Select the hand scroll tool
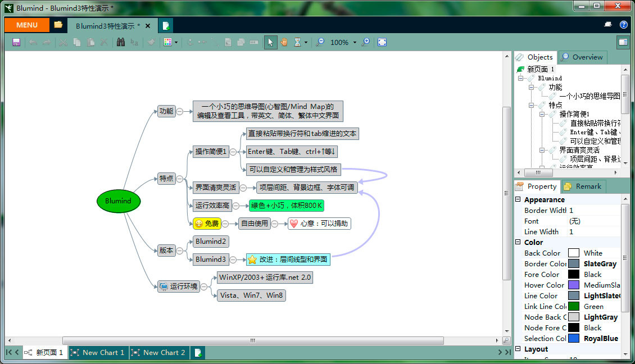 tap(284, 42)
